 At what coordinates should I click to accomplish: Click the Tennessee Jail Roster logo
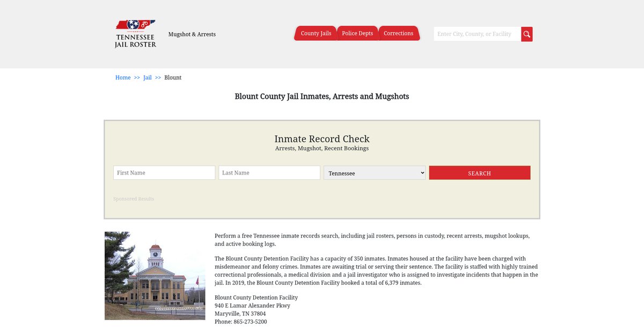(x=135, y=34)
